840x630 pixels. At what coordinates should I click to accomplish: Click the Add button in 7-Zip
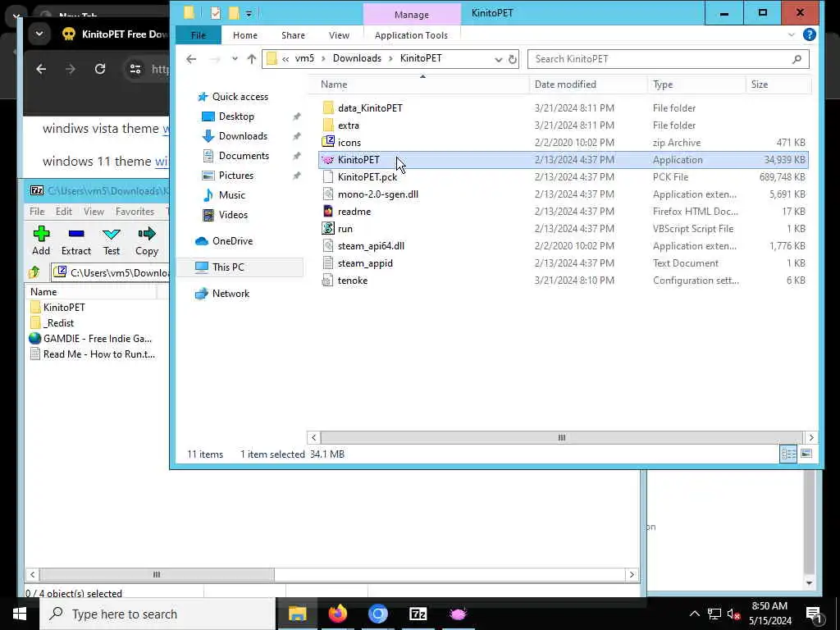pos(41,240)
